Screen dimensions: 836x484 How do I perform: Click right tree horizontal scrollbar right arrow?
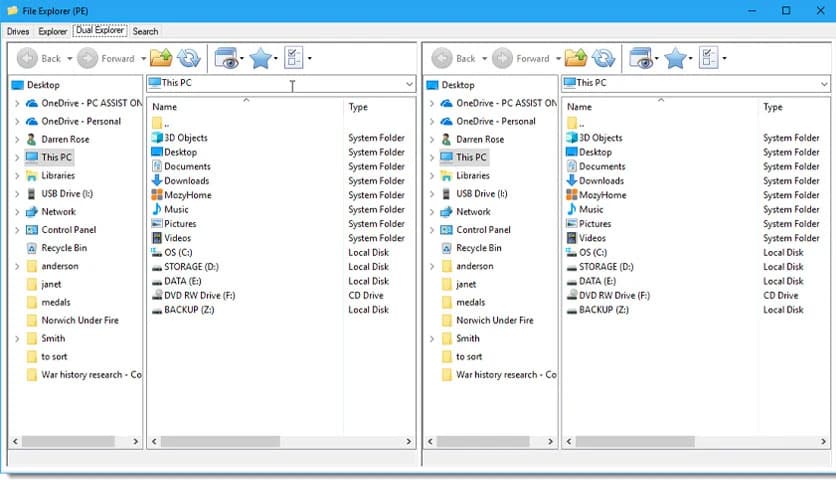click(x=550, y=441)
